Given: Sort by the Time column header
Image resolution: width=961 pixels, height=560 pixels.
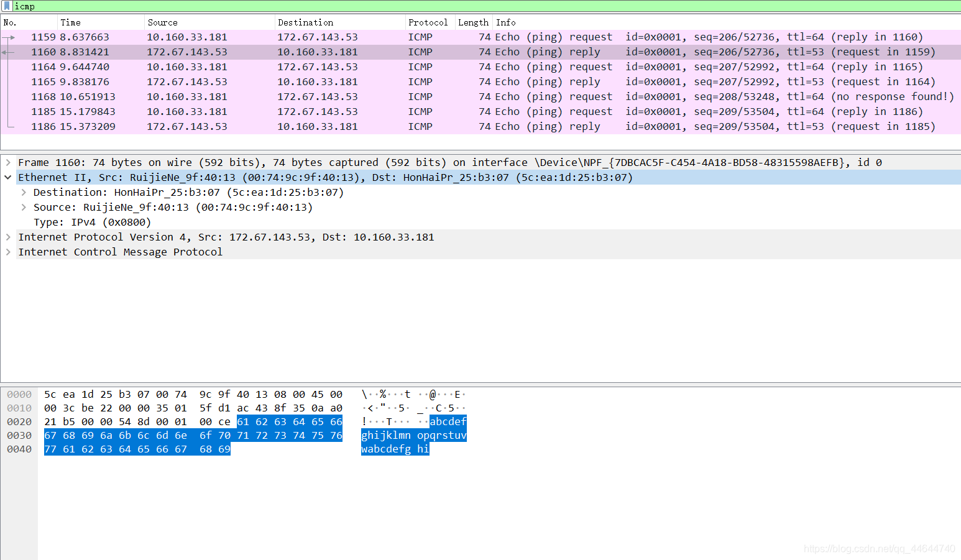Looking at the screenshot, I should (101, 22).
